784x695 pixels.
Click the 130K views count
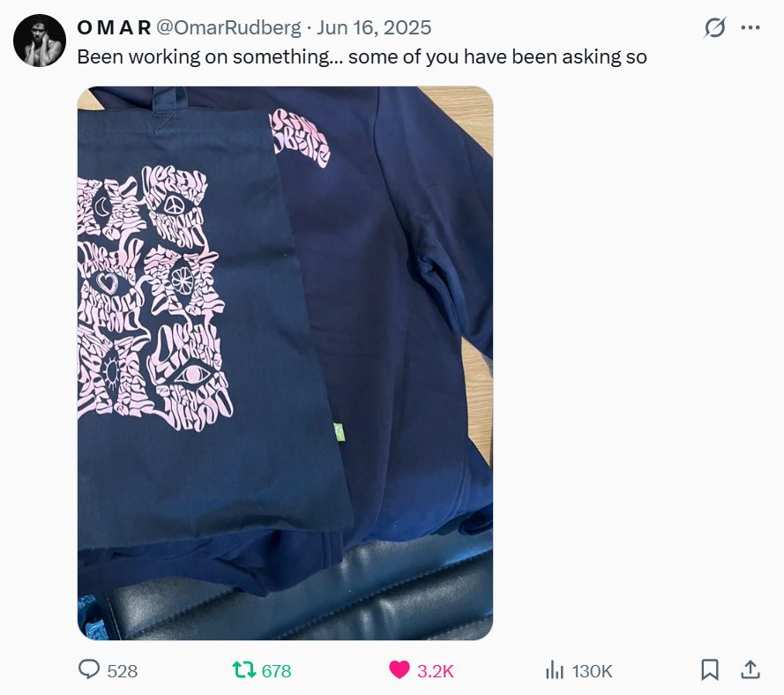[592, 671]
